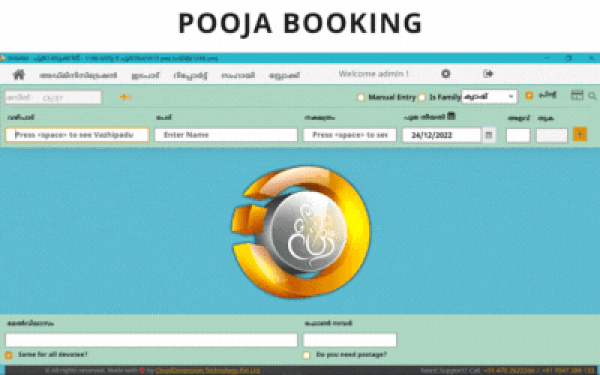600x375 pixels.
Task: Open settings via the gear icon
Action: point(445,73)
